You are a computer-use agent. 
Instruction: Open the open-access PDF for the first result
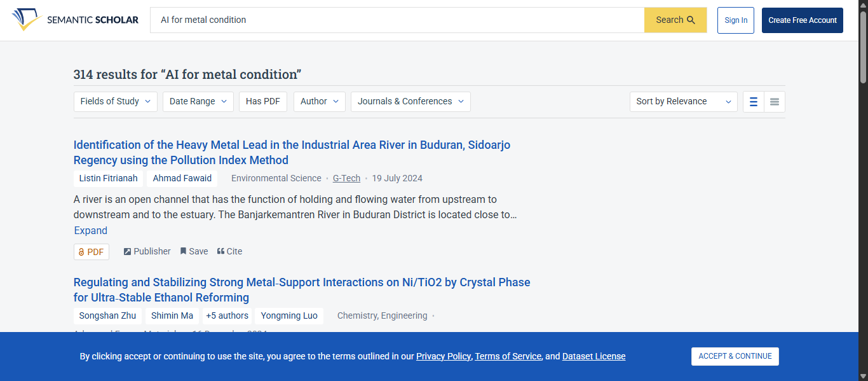tap(92, 252)
